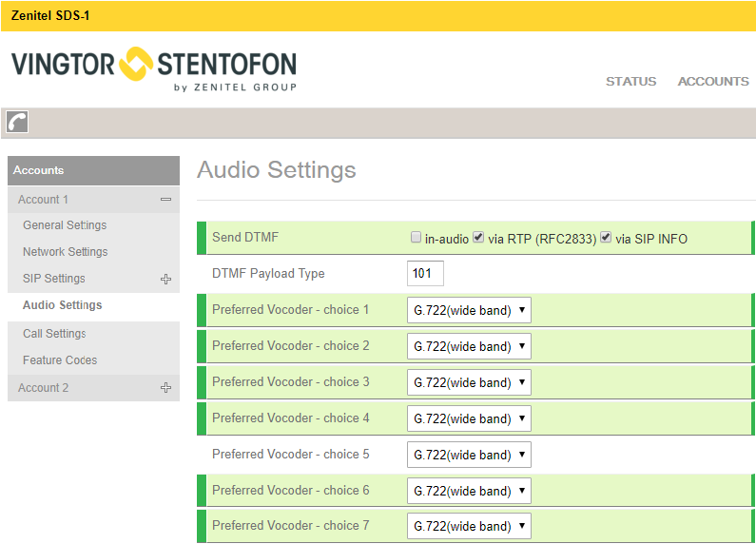The width and height of the screenshot is (756, 544).
Task: Enable in-audio DTMF checkbox
Action: (416, 238)
